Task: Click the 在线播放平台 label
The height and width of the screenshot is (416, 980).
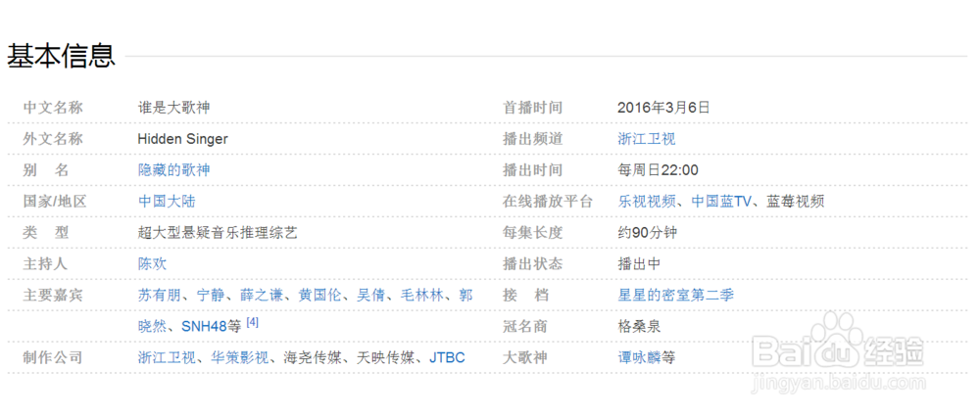Action: click(x=548, y=201)
